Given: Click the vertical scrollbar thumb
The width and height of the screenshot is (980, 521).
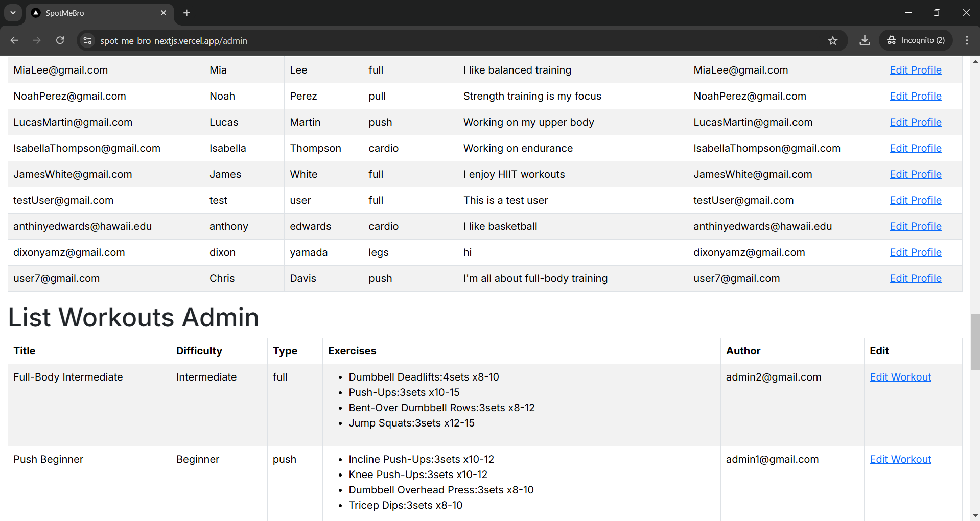Looking at the screenshot, I should (x=975, y=342).
